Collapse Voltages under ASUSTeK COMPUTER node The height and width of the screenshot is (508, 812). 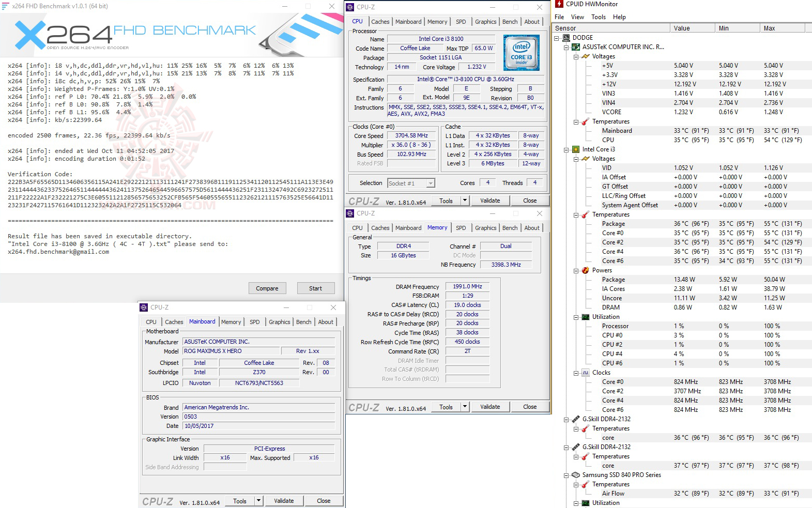pyautogui.click(x=576, y=56)
